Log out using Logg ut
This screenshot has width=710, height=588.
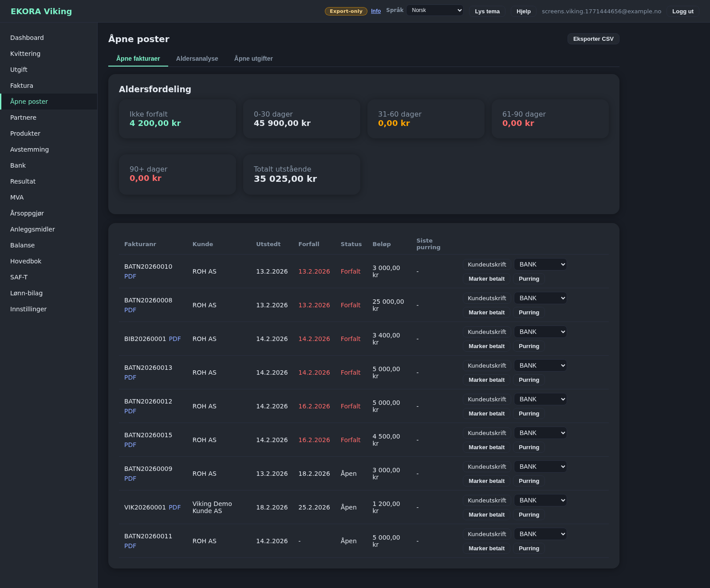click(682, 12)
